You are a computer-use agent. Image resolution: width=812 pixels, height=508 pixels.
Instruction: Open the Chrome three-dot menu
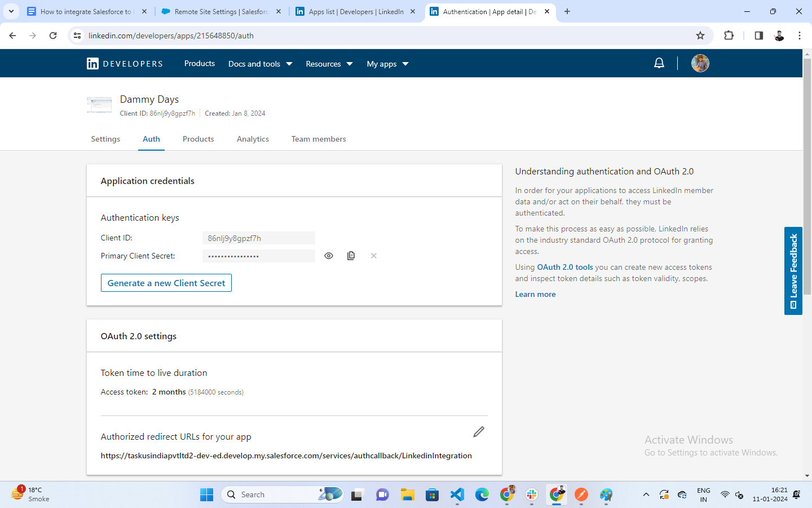coord(800,36)
